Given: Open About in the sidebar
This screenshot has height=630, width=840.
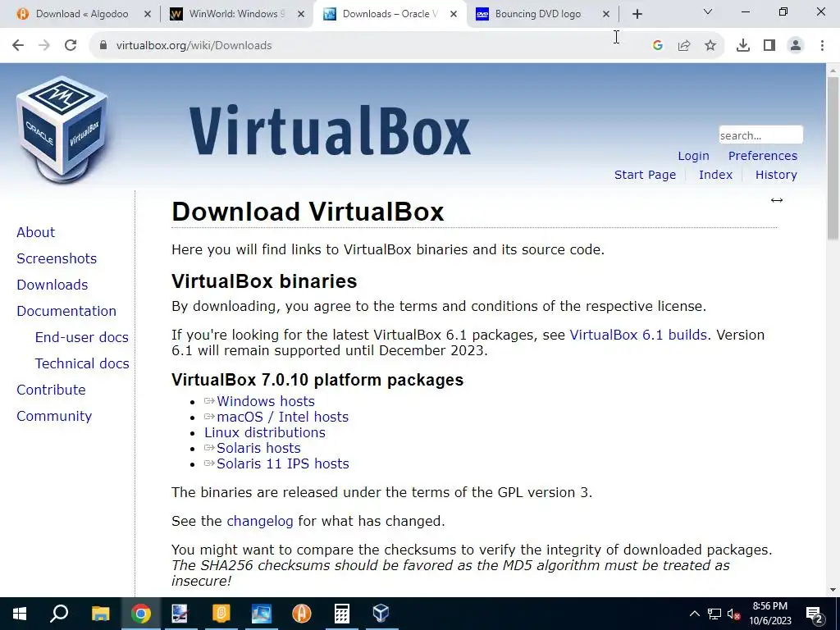Looking at the screenshot, I should (x=36, y=232).
